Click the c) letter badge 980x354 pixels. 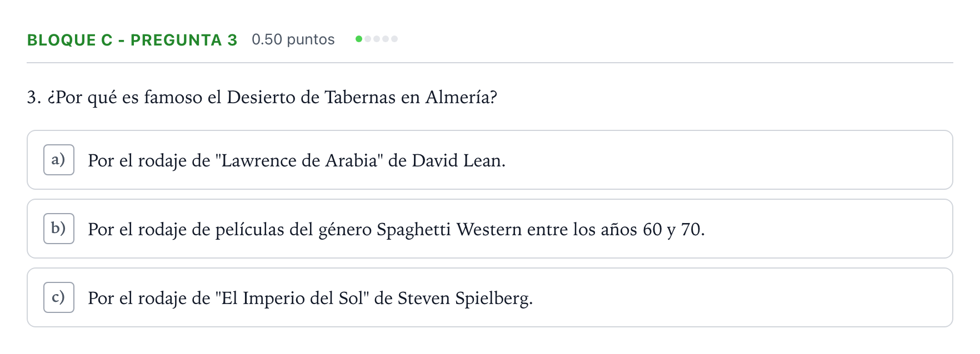point(59,297)
